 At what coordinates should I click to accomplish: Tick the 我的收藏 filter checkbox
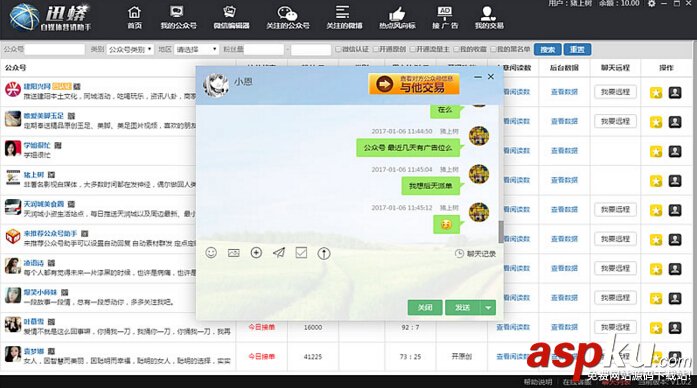[456, 49]
